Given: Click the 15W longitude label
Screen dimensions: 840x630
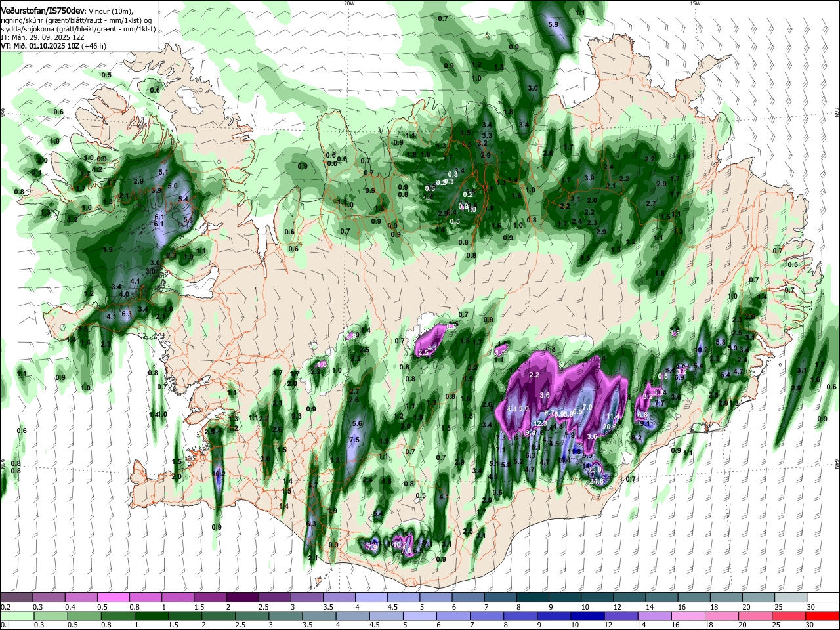Looking at the screenshot, I should click(695, 3).
